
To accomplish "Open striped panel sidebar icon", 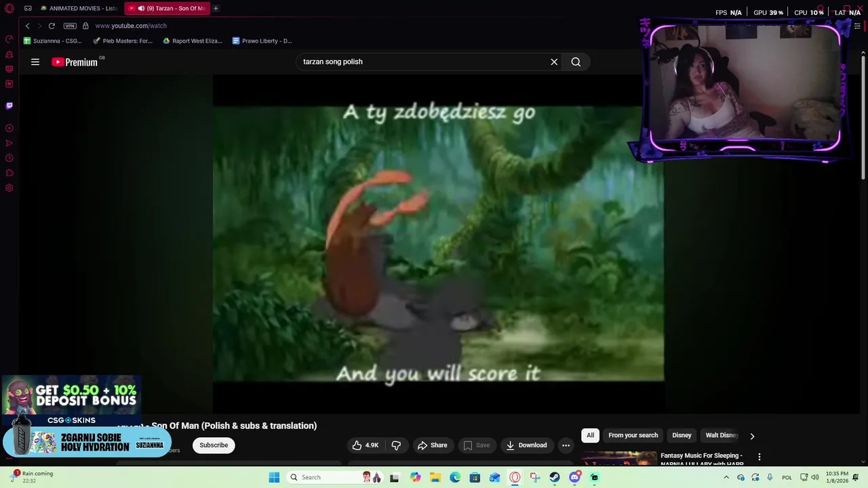I will pos(9,69).
